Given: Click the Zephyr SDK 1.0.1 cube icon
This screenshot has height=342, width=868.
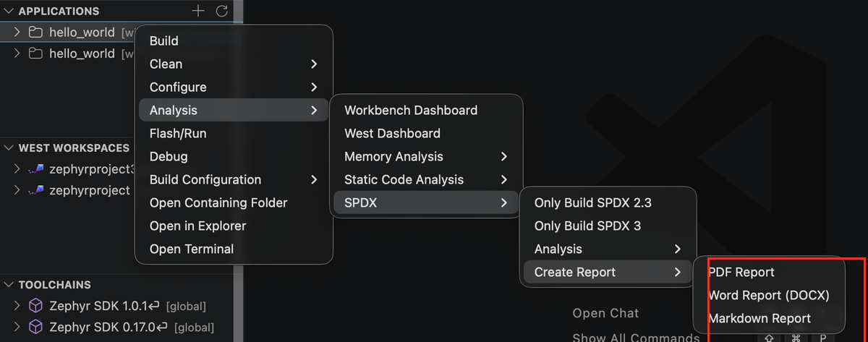Looking at the screenshot, I should (x=35, y=306).
